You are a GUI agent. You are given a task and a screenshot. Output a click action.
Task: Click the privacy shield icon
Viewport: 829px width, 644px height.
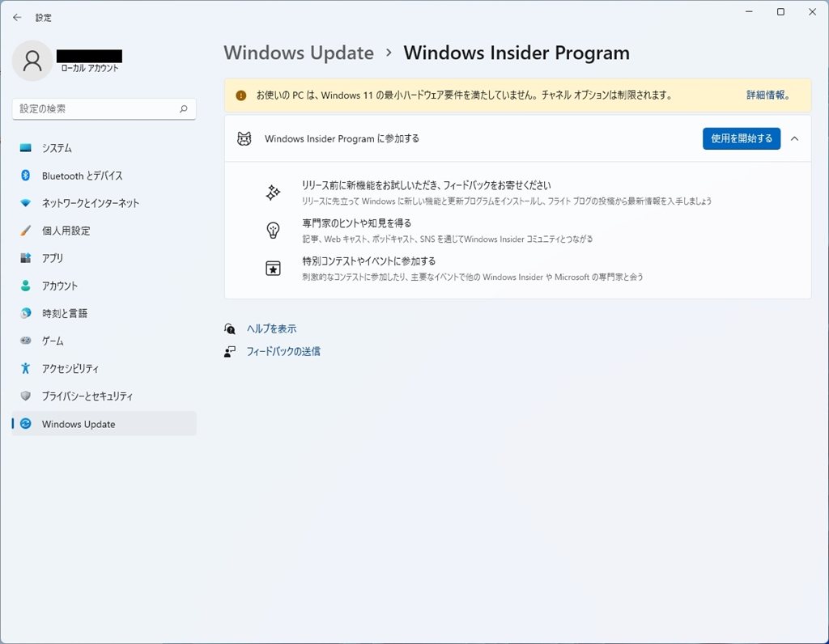[x=25, y=396]
